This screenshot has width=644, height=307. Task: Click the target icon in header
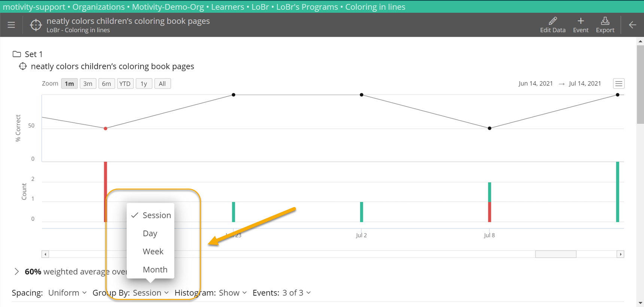(36, 25)
